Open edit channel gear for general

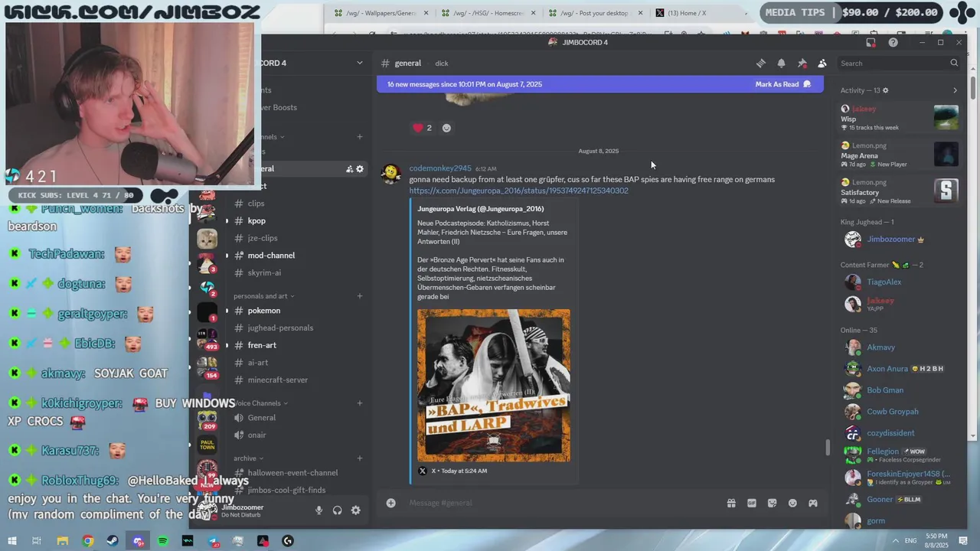(x=360, y=168)
